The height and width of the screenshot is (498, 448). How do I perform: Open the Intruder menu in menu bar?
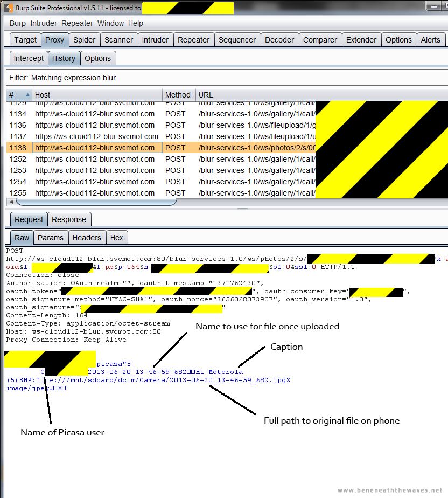click(44, 24)
